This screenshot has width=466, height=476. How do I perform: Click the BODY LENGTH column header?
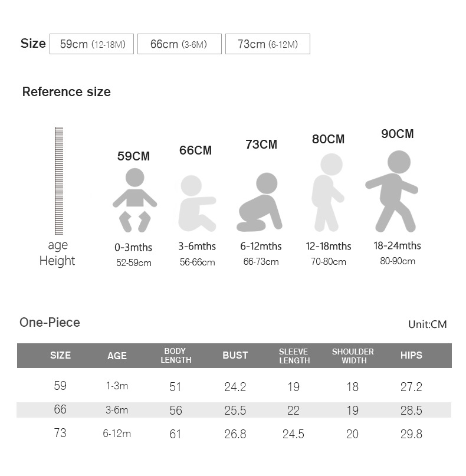coord(176,356)
